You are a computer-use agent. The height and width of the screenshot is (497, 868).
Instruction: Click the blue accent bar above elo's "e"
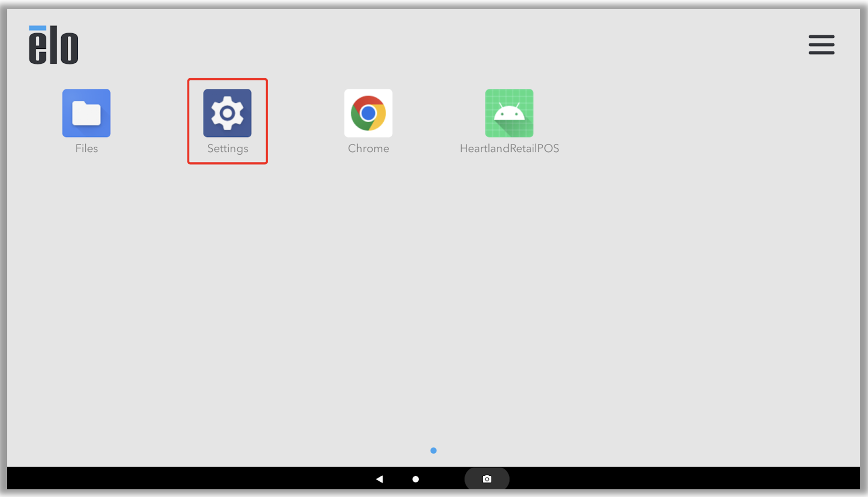(37, 28)
